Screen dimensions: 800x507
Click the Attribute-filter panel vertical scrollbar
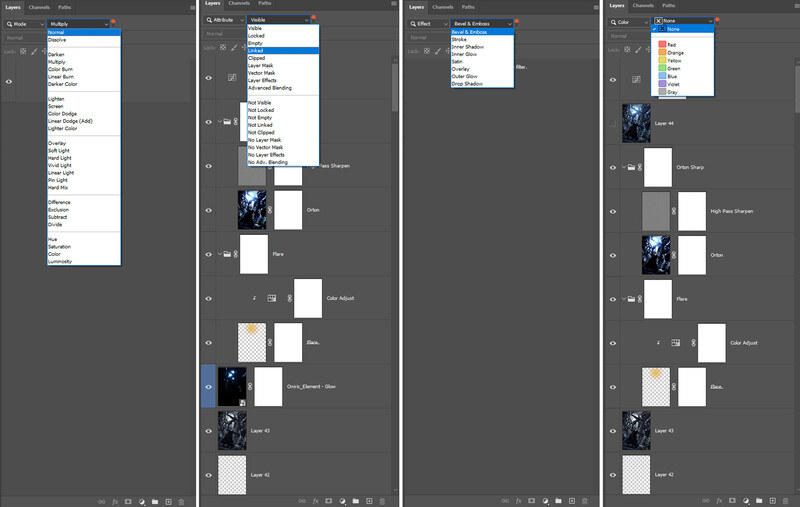point(395,87)
